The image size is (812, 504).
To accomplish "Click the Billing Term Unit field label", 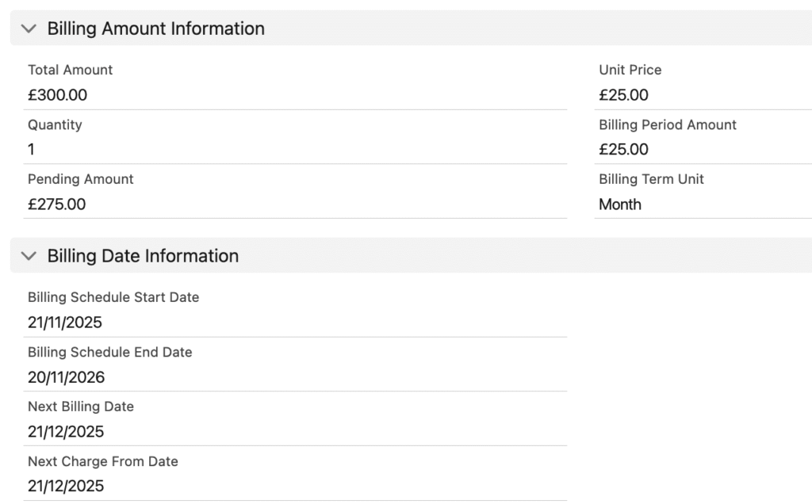I will pyautogui.click(x=651, y=179).
